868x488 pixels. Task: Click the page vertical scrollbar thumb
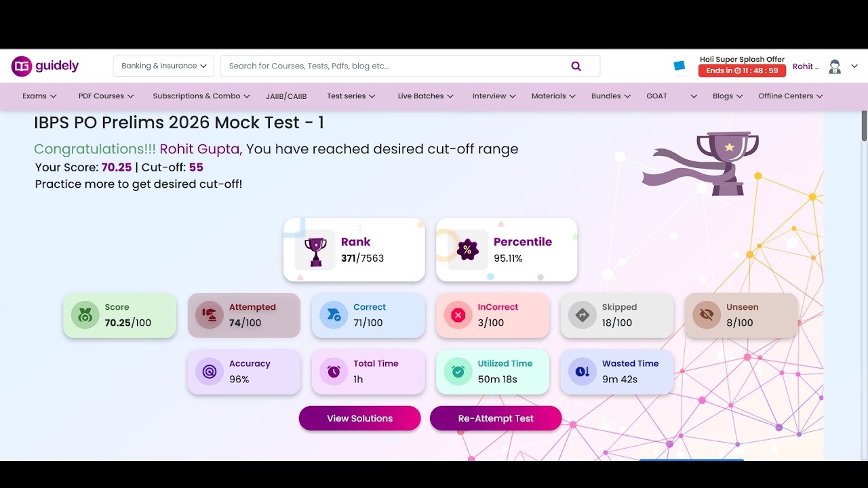(864, 125)
